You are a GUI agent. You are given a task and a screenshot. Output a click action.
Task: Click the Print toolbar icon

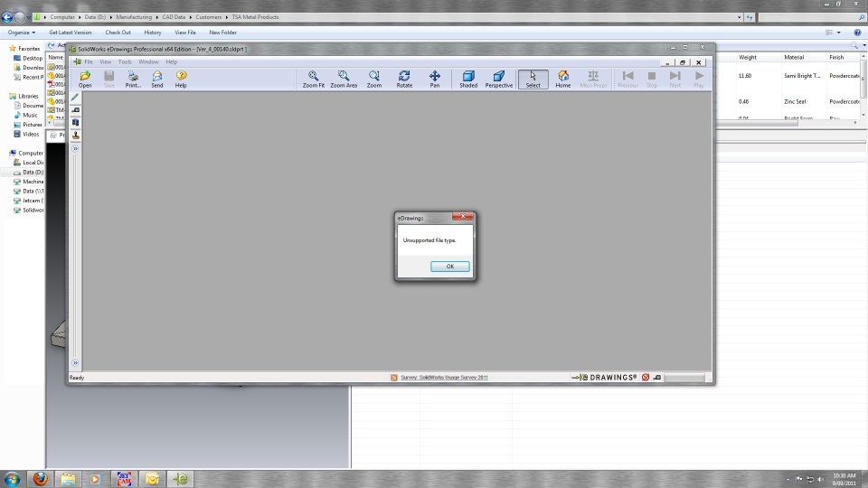[x=133, y=79]
